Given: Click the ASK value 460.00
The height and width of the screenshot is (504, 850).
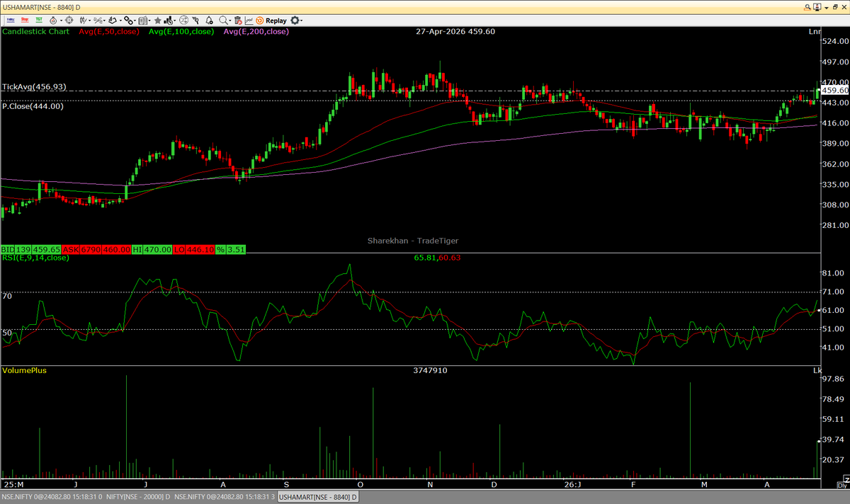Looking at the screenshot, I should pos(116,249).
